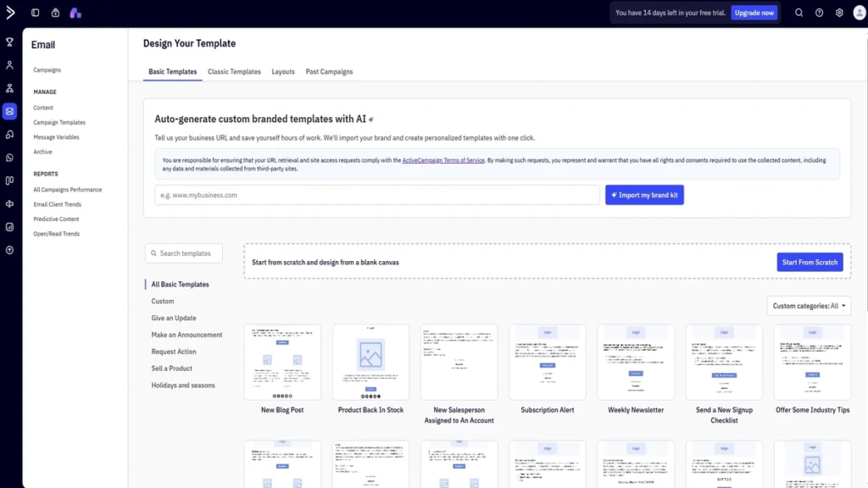Screen dimensions: 868x488
Task: Open All Campaigns Performance report
Action: point(68,190)
